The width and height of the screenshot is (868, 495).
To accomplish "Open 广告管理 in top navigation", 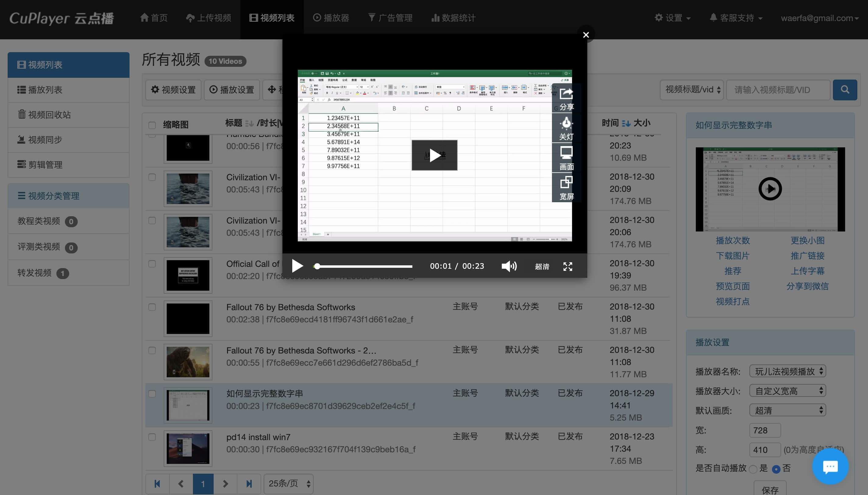I will click(x=390, y=18).
